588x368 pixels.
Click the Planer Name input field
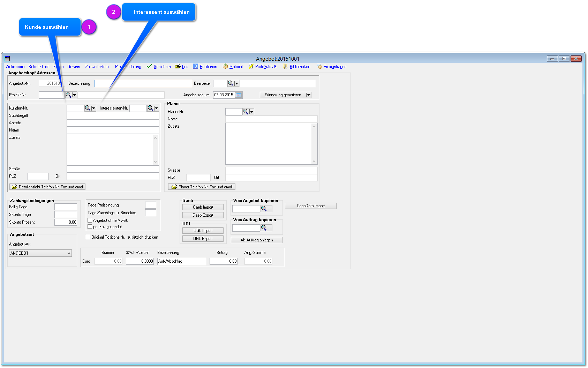click(x=271, y=119)
